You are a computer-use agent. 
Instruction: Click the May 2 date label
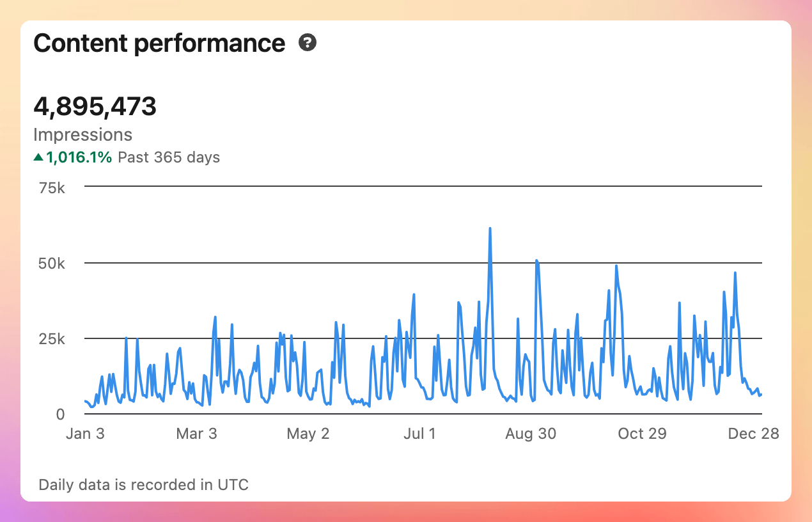point(308,433)
